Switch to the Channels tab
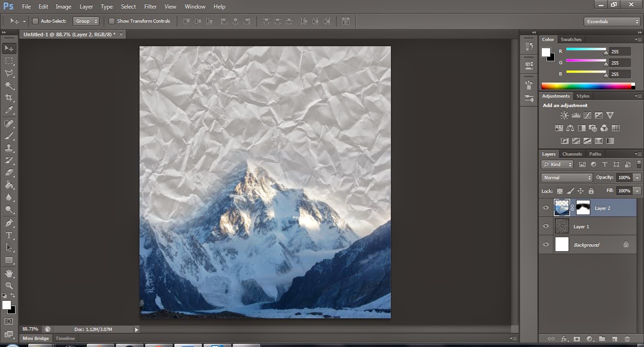The height and width of the screenshot is (347, 644). 572,154
